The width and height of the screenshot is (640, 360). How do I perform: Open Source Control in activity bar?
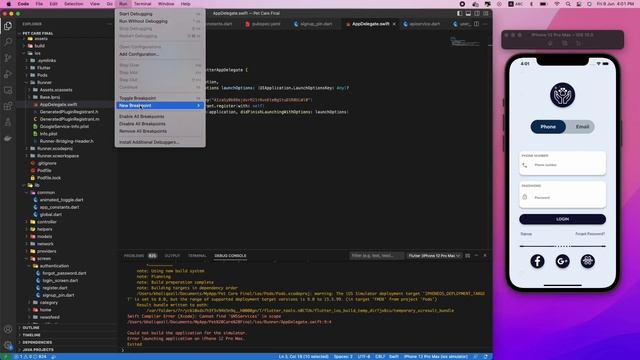[x=8, y=58]
